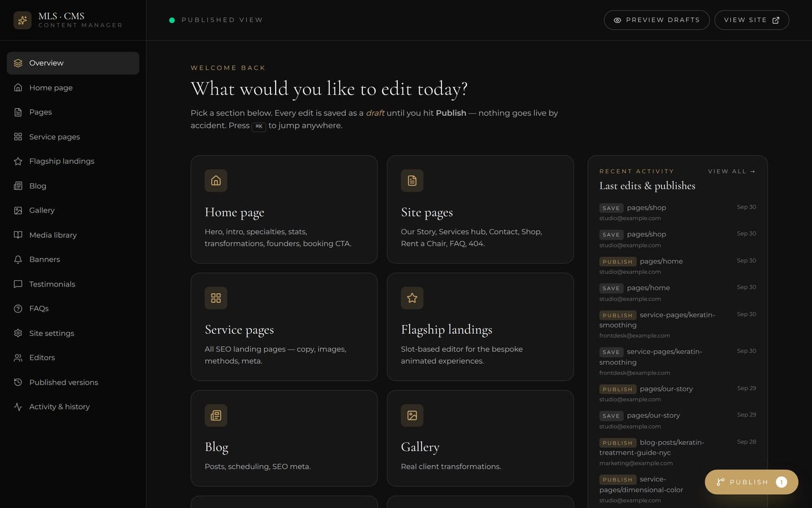Click the gear icon beside Site settings
The image size is (812, 508).
(18, 333)
